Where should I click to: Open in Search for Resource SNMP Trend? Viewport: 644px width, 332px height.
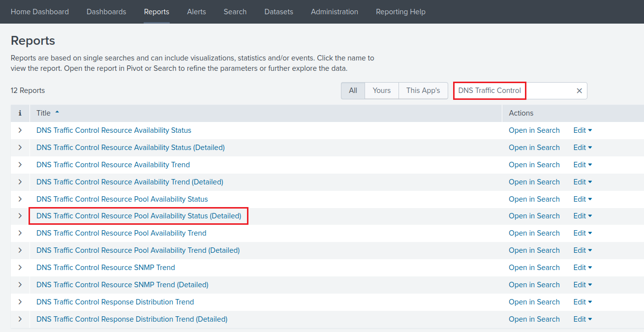point(534,268)
